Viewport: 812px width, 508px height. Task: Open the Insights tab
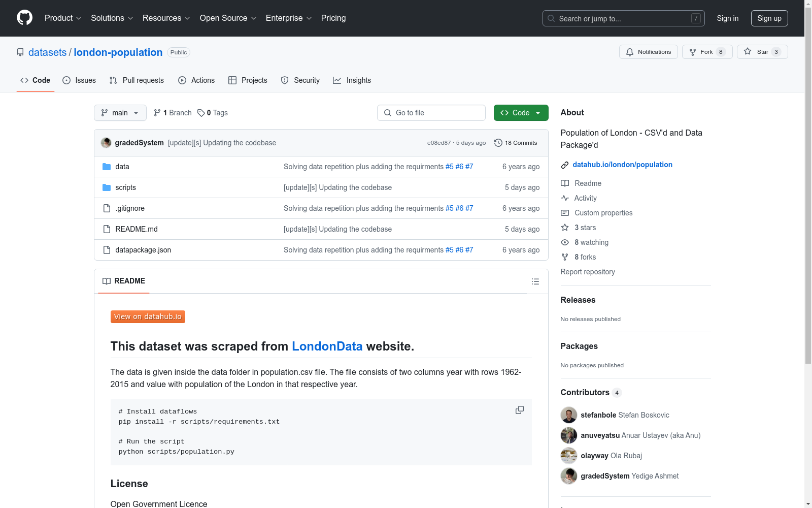(x=352, y=80)
